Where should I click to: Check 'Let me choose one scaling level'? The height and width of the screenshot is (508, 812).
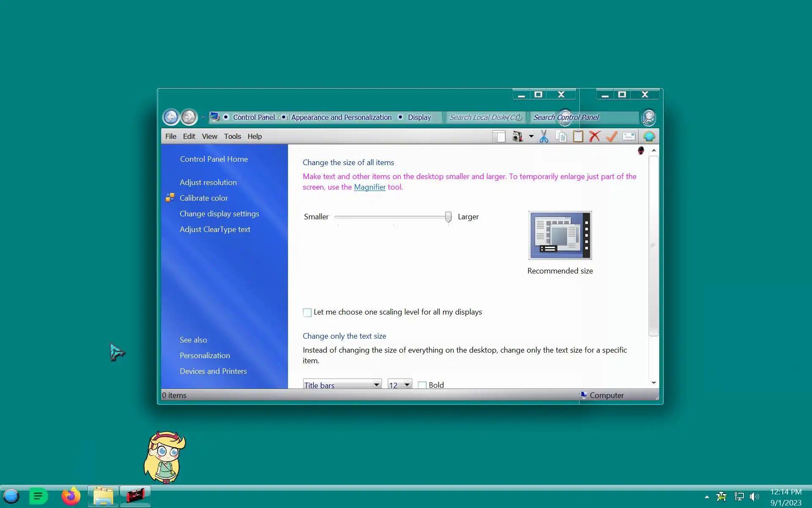(307, 312)
